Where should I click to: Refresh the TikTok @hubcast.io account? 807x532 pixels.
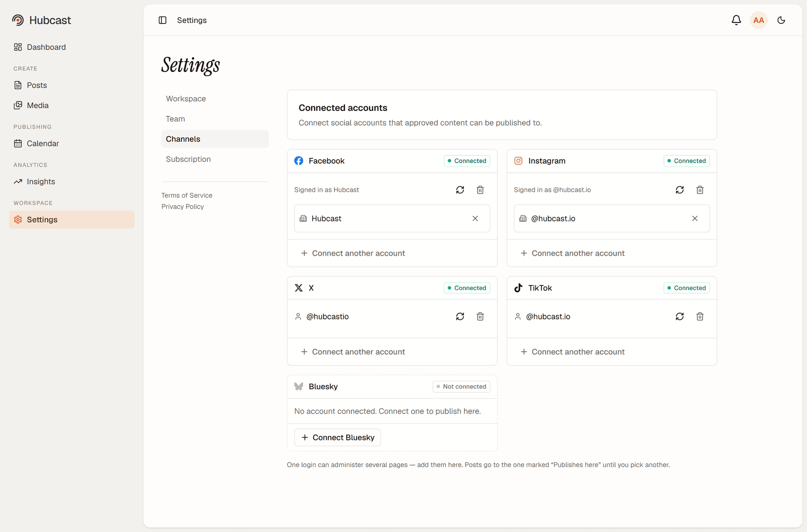pyautogui.click(x=680, y=317)
